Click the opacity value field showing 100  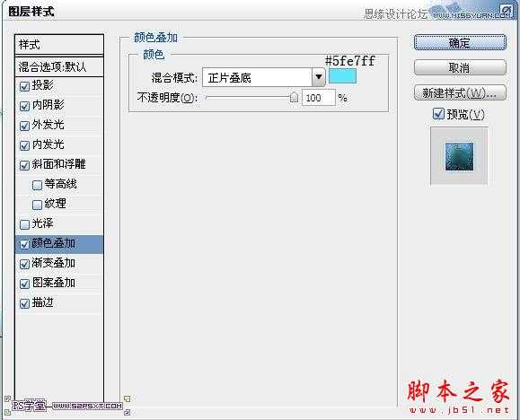(318, 98)
